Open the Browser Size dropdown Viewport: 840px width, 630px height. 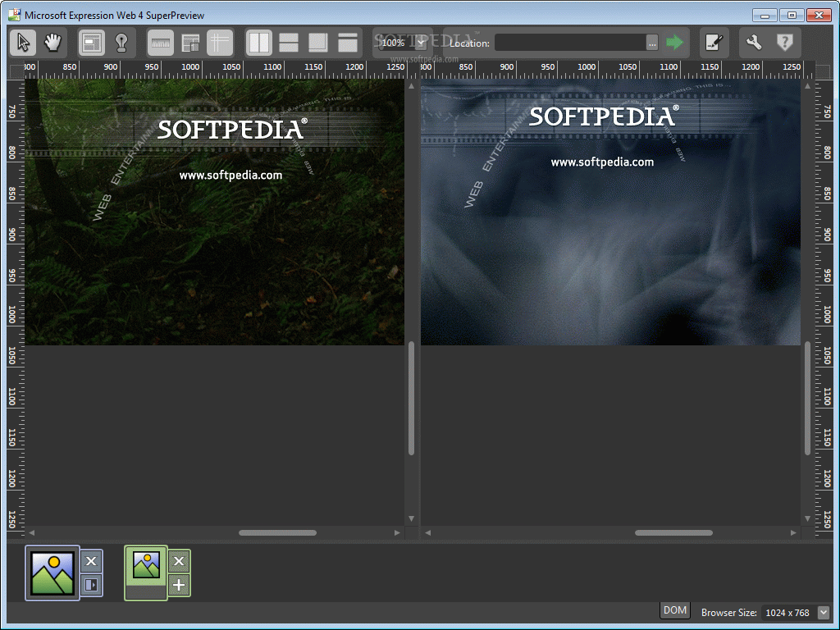click(824, 612)
